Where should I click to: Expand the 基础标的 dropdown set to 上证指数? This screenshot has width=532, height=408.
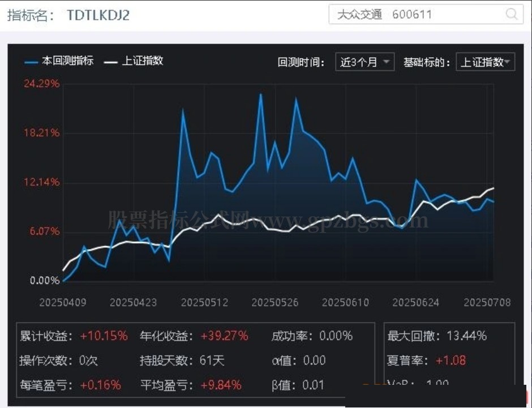[485, 62]
